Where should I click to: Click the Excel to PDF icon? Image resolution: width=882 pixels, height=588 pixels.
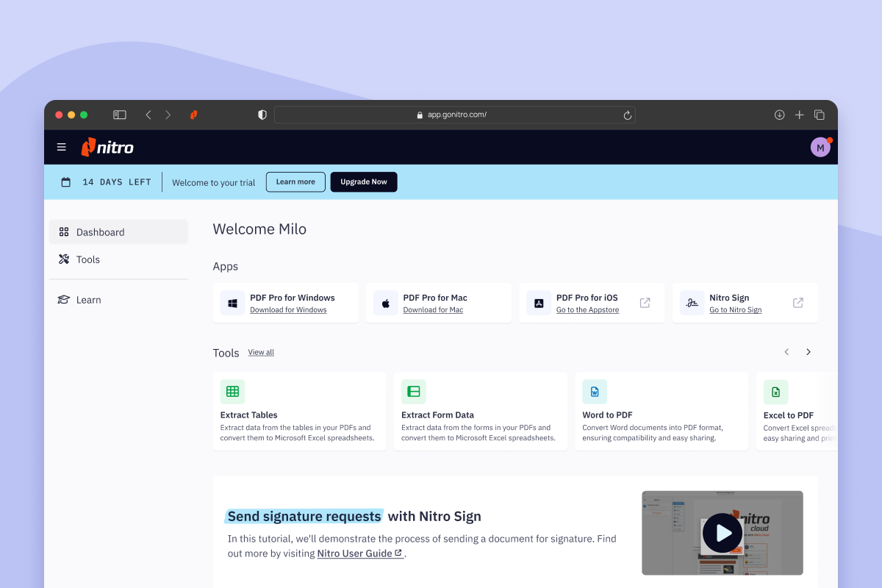click(x=775, y=392)
